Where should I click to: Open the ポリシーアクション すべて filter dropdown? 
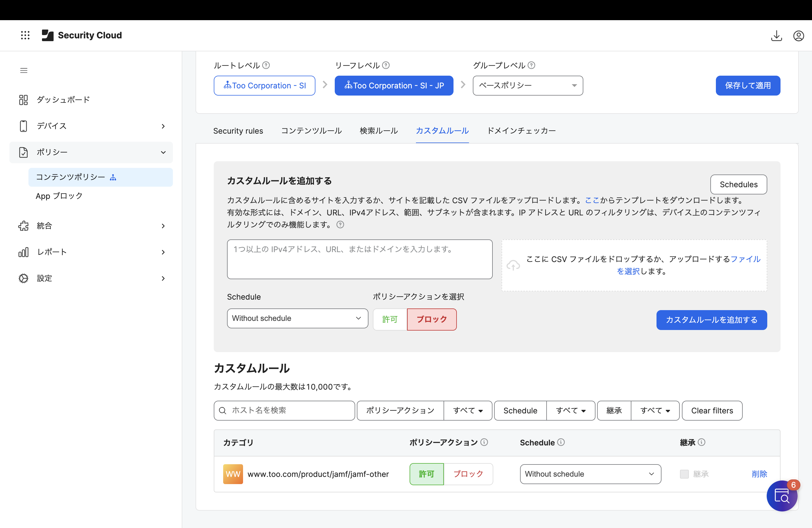467,410
